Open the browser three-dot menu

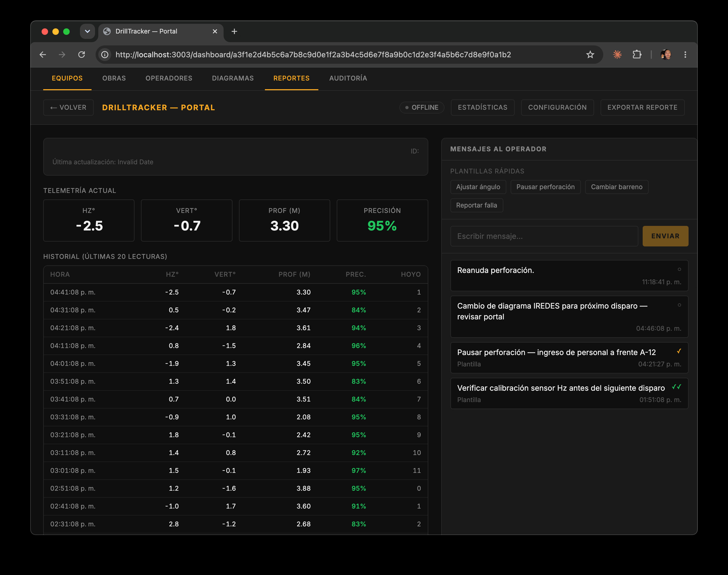pos(685,55)
